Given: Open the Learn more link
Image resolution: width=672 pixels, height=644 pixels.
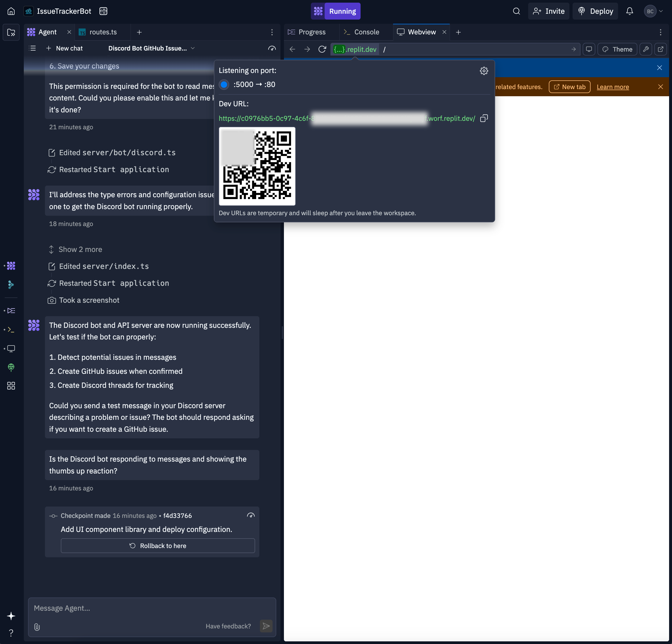Looking at the screenshot, I should [x=613, y=87].
